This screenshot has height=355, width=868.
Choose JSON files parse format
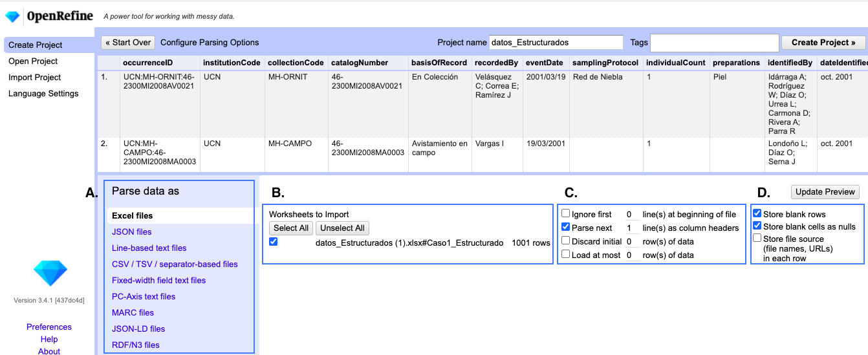132,232
